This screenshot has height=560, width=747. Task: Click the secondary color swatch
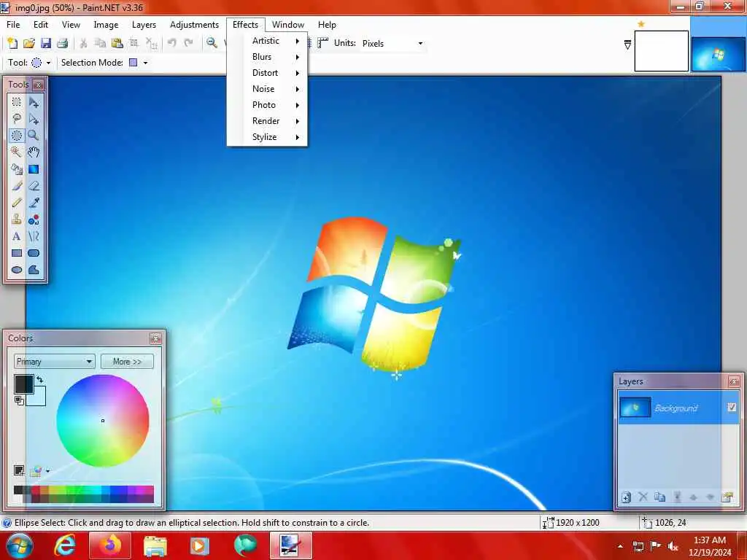[39, 398]
